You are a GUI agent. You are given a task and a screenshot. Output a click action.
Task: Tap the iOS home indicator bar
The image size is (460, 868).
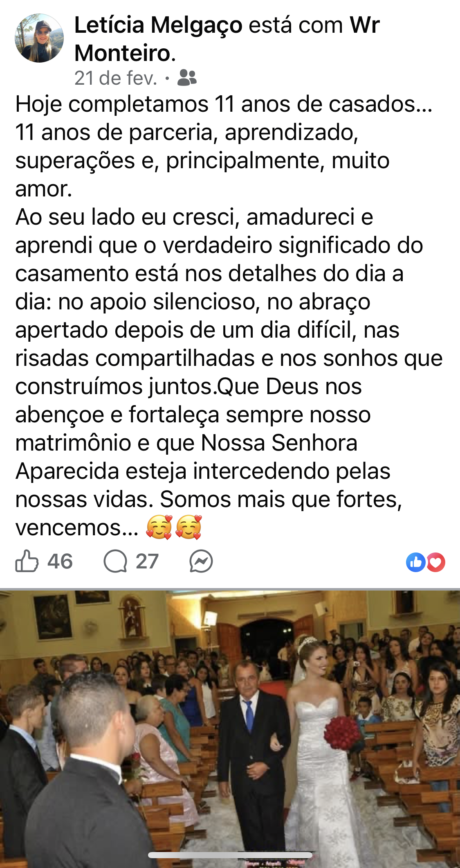(x=230, y=855)
